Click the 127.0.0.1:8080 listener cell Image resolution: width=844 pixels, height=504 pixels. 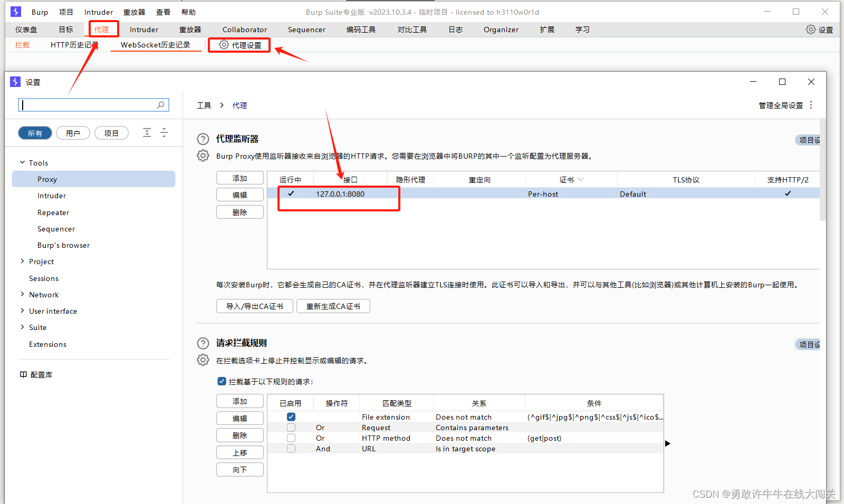340,193
